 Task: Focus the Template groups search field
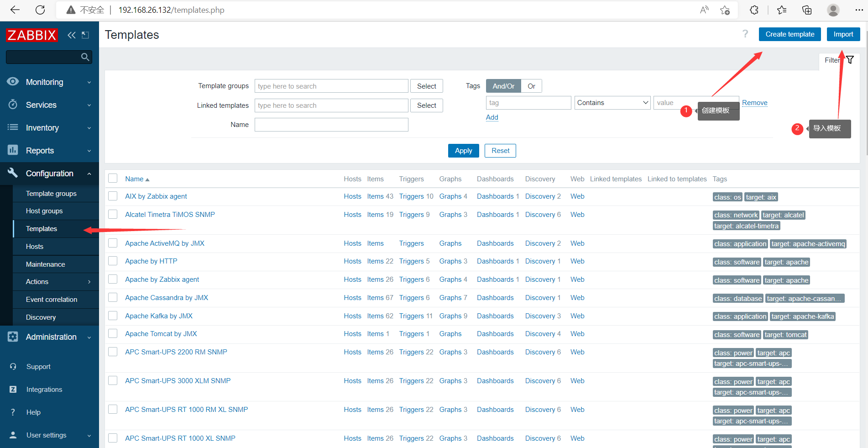coord(331,86)
